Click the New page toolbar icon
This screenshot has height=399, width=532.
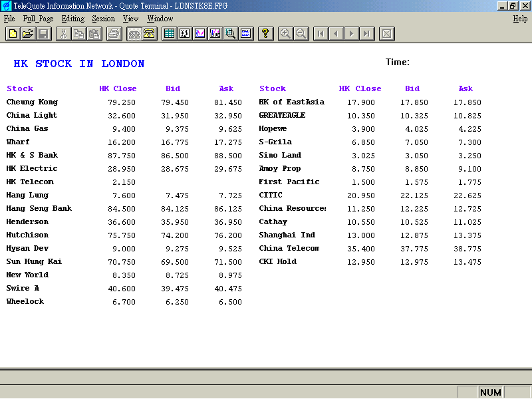click(x=13, y=34)
